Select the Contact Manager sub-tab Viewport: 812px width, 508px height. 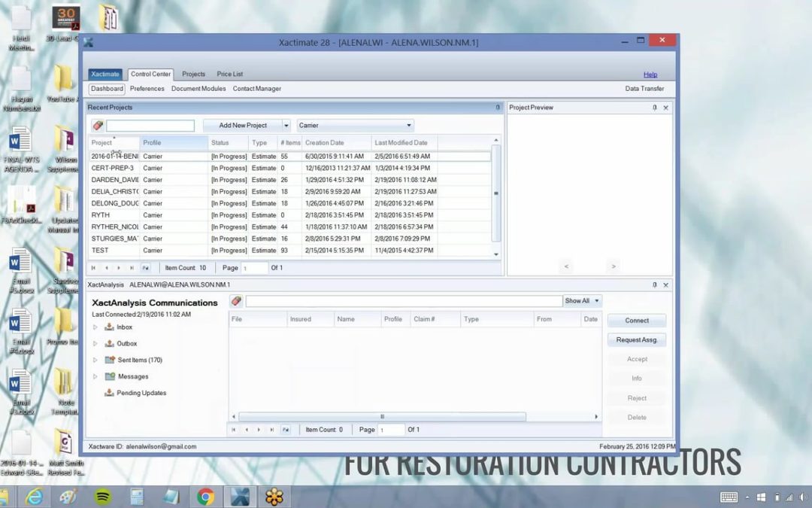click(257, 89)
